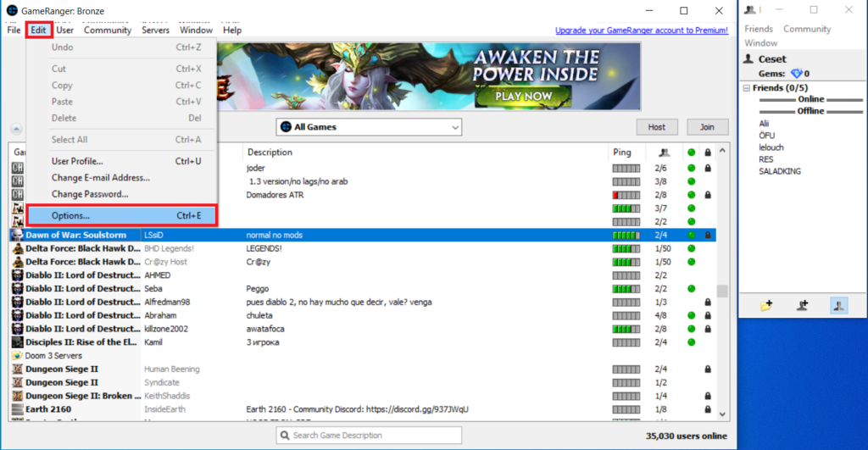This screenshot has width=868, height=450.
Task: Click the round collapse arrow above game list
Action: 15,129
